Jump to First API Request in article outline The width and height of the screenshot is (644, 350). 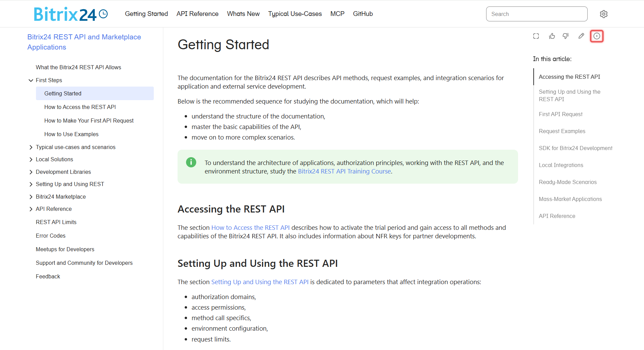coord(560,114)
